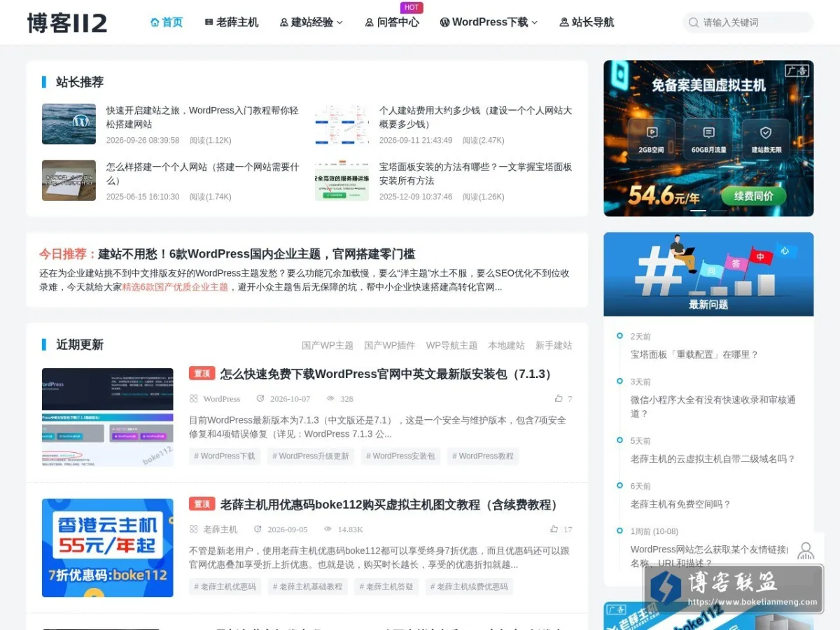The image size is (840, 630).
Task: Open the 站长导航 menu item
Action: click(x=587, y=22)
